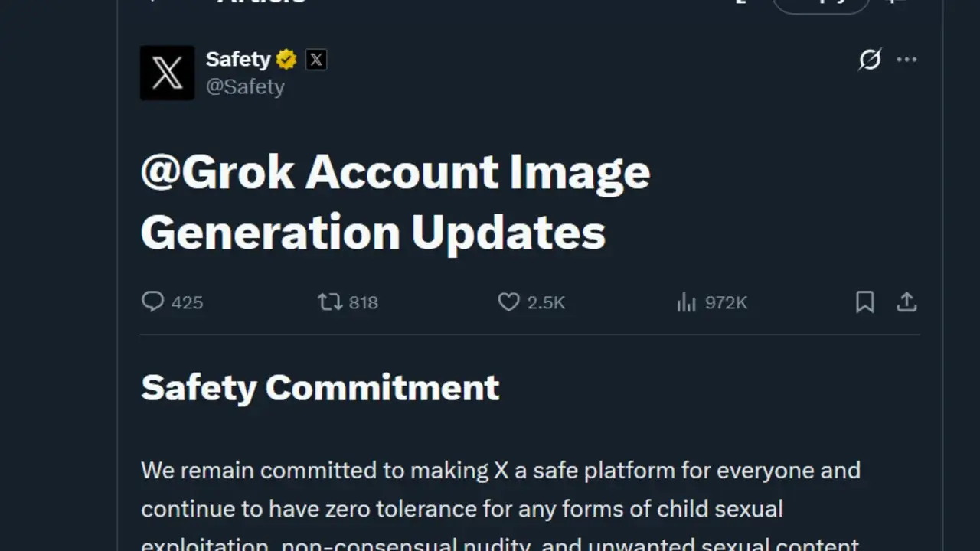This screenshot has width=980, height=551.
Task: Click the 425 reply count
Action: point(186,302)
